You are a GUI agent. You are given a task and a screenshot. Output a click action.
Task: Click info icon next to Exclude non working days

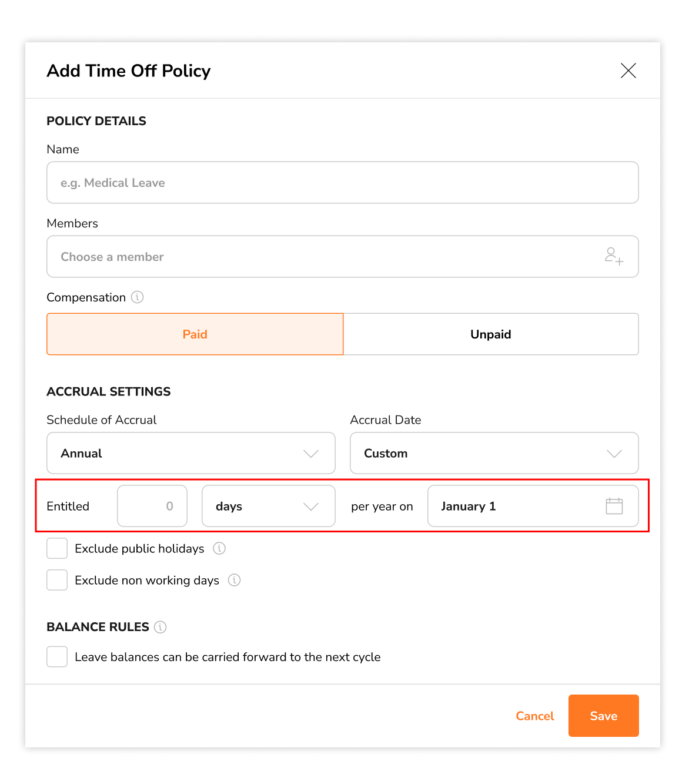click(235, 580)
